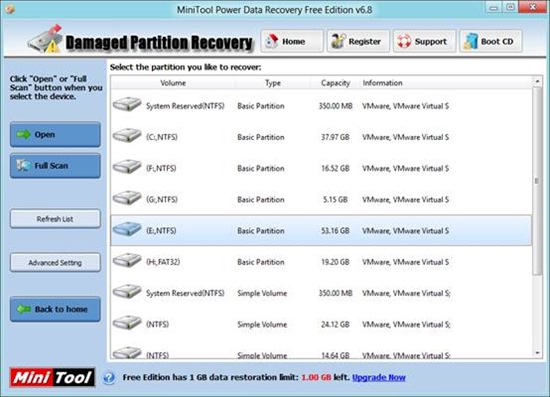Click the drive icon for System Reserved Simple Volume
Image resolution: width=550 pixels, height=397 pixels.
coord(127,292)
